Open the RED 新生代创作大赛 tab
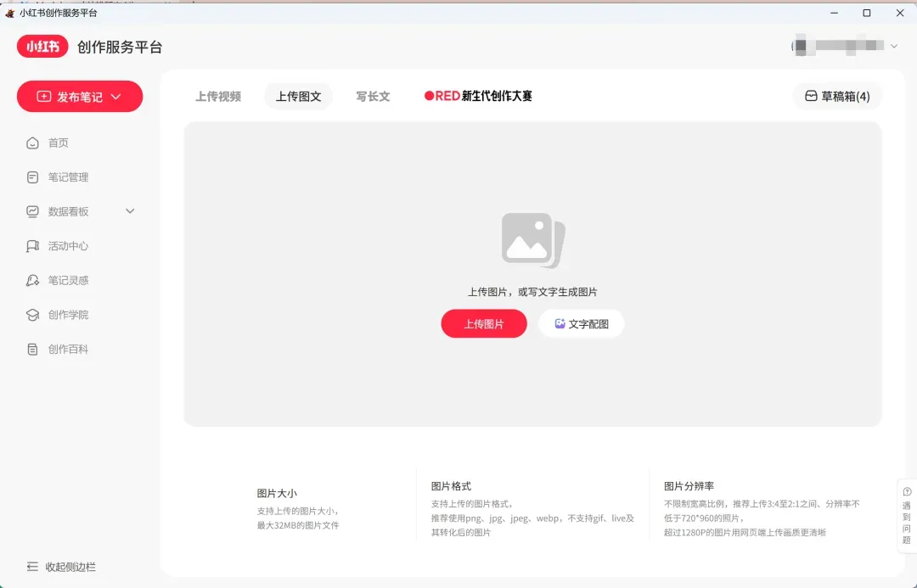The image size is (917, 588). point(478,96)
